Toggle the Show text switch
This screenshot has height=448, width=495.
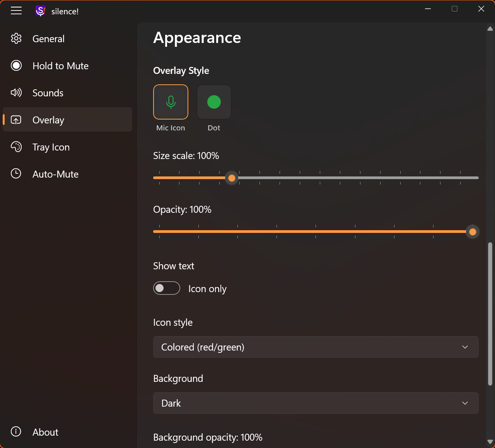pyautogui.click(x=167, y=288)
